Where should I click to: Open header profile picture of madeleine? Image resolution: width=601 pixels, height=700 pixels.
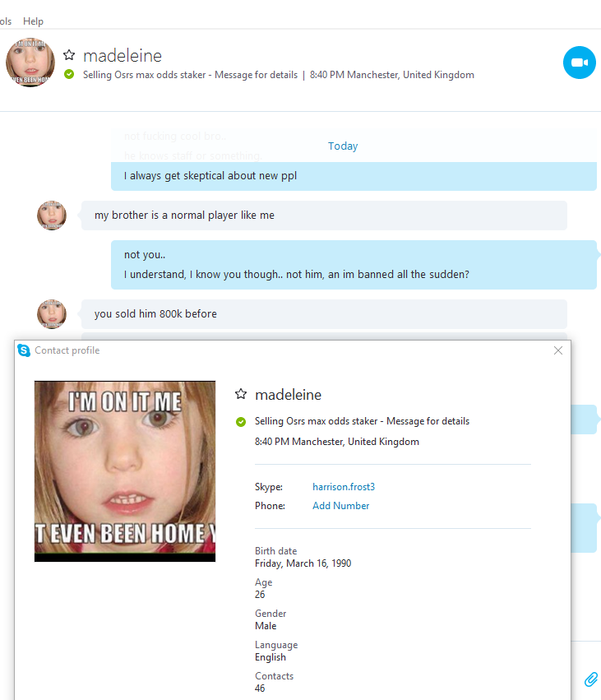[x=30, y=62]
